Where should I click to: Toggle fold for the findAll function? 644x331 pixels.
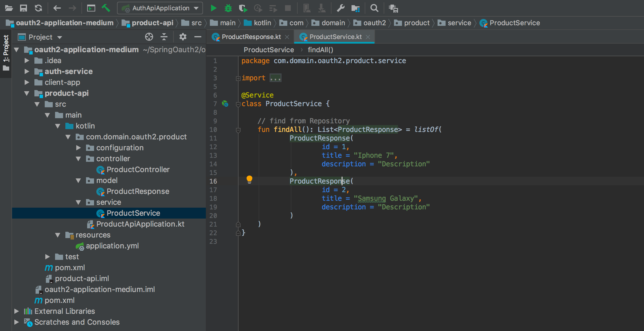(x=238, y=130)
